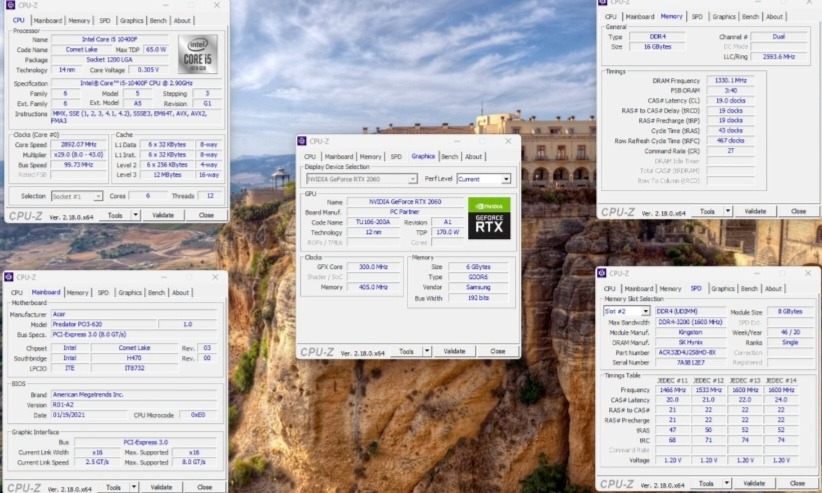Click the Kingston module manufacturer value
The height and width of the screenshot is (493, 822).
point(690,332)
